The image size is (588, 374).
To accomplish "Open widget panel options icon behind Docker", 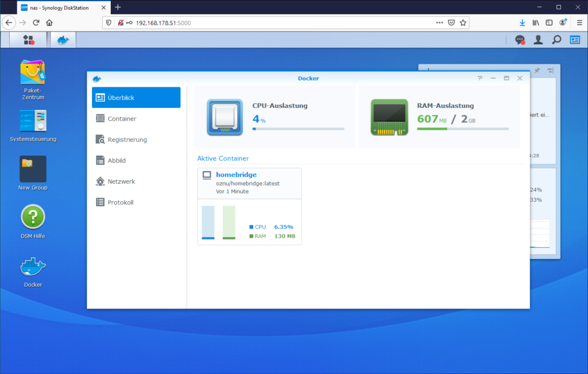I will 550,70.
